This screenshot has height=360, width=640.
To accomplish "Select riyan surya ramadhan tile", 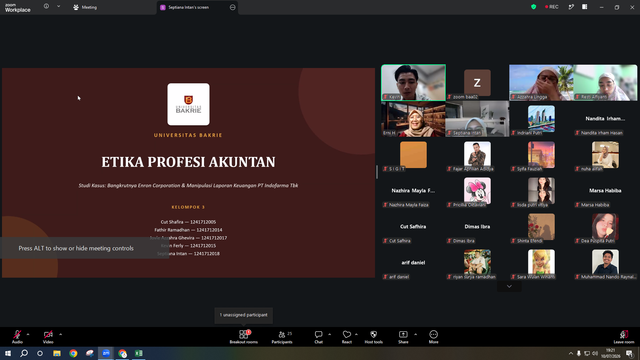I will [477, 263].
